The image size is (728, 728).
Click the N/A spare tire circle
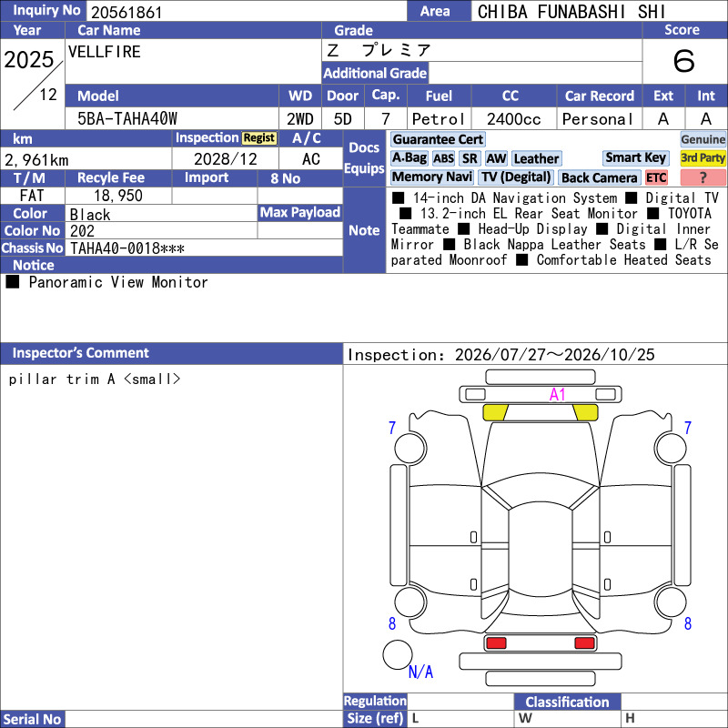(x=398, y=654)
